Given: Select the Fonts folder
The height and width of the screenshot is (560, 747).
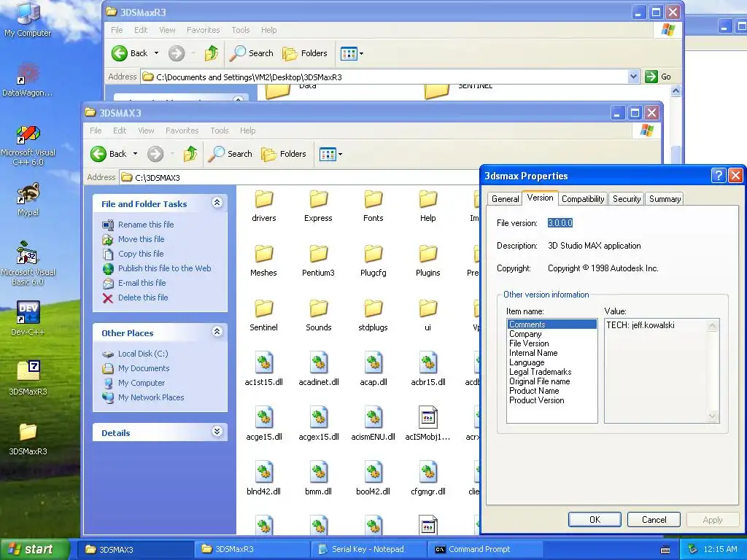Looking at the screenshot, I should coord(373,206).
